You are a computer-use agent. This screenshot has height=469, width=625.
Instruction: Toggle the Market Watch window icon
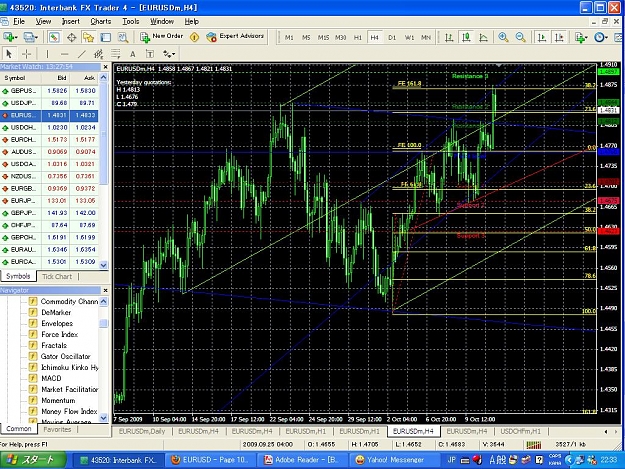pyautogui.click(x=54, y=37)
